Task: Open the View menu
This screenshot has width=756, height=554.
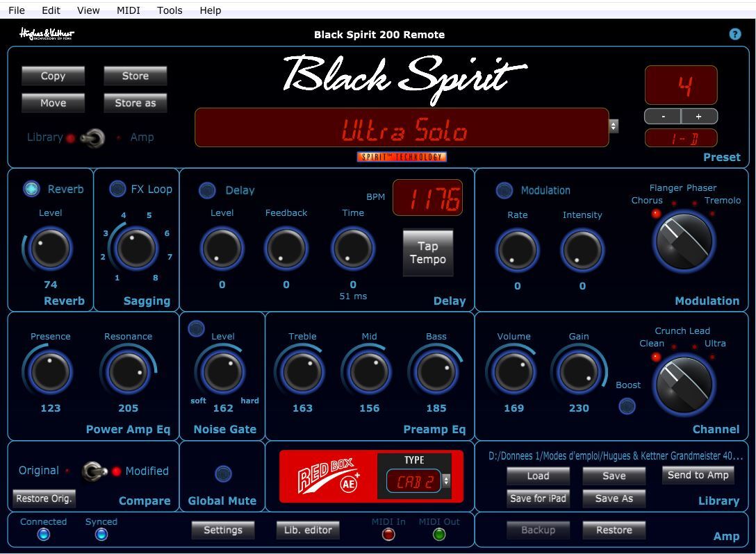Action: pyautogui.click(x=88, y=10)
